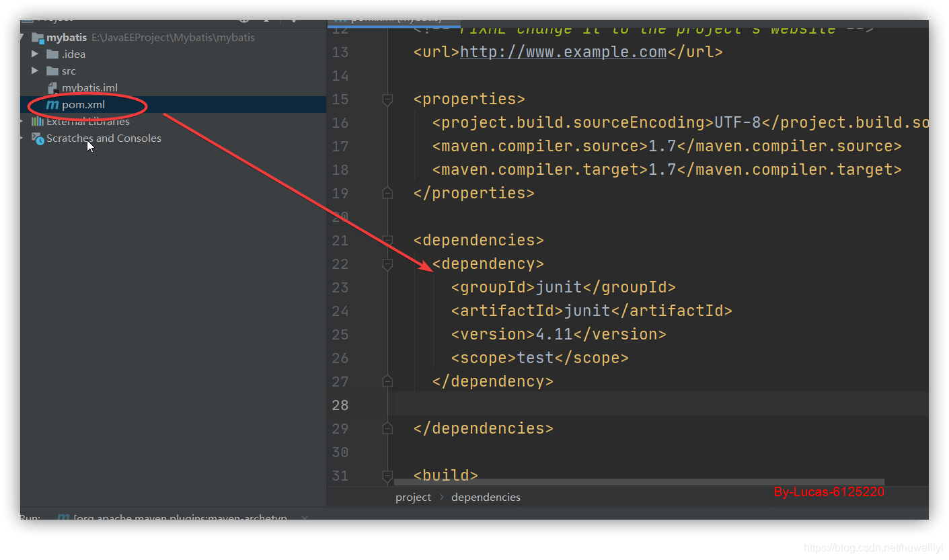949x560 pixels.
Task: Expand the .idea folder arrow
Action: 35,54
